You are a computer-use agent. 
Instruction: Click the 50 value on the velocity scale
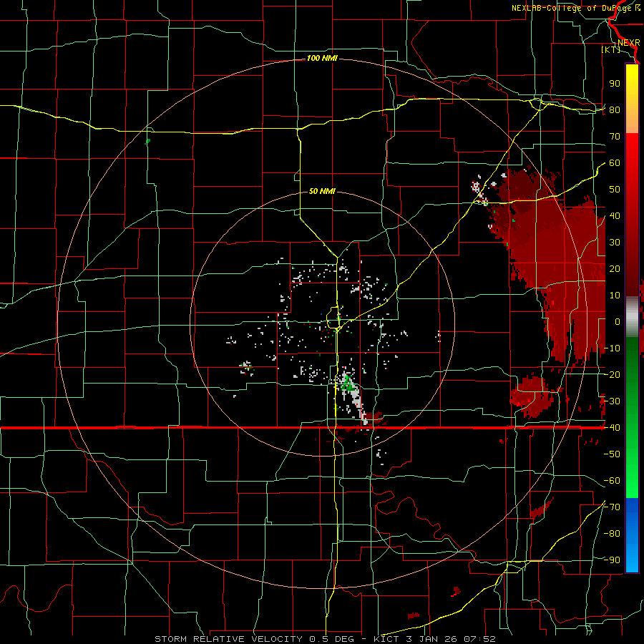[615, 190]
